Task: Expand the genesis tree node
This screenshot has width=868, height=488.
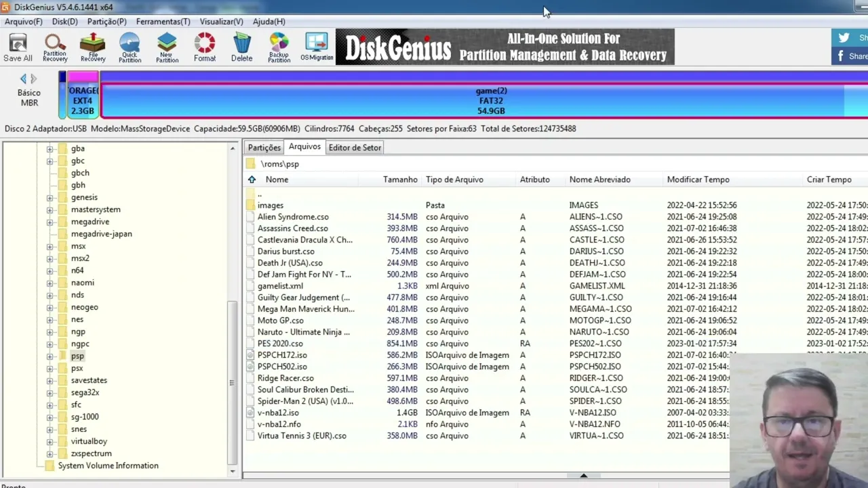Action: (50, 197)
